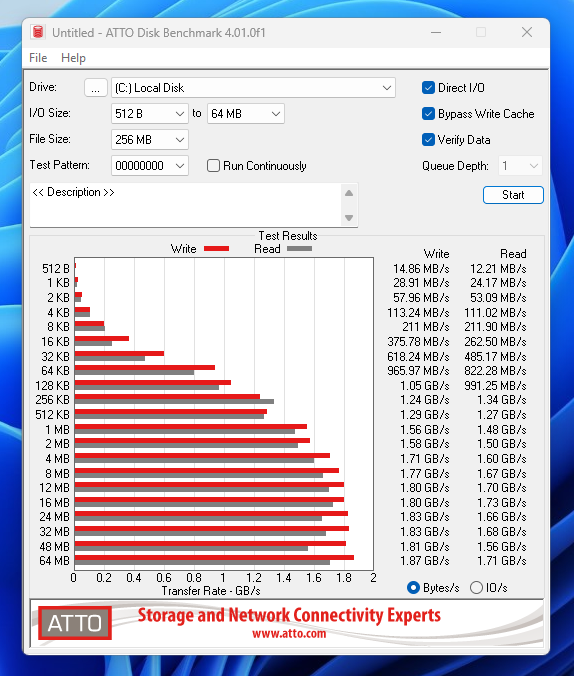
Task: Open the Help menu
Action: coord(73,58)
